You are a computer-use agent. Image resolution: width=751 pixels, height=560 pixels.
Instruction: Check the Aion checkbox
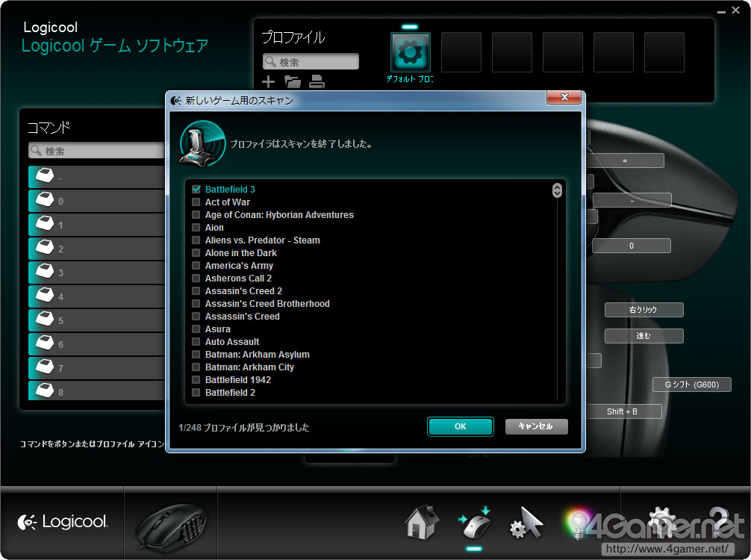pyautogui.click(x=196, y=228)
